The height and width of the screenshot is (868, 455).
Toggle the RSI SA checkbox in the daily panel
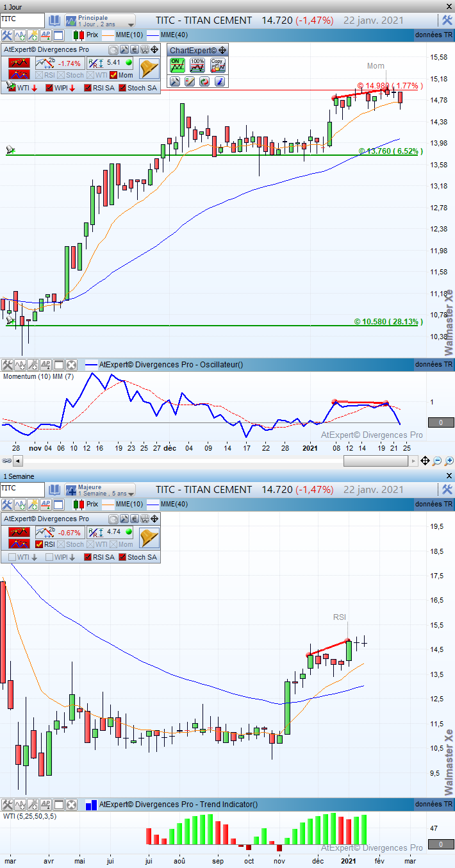[x=88, y=88]
